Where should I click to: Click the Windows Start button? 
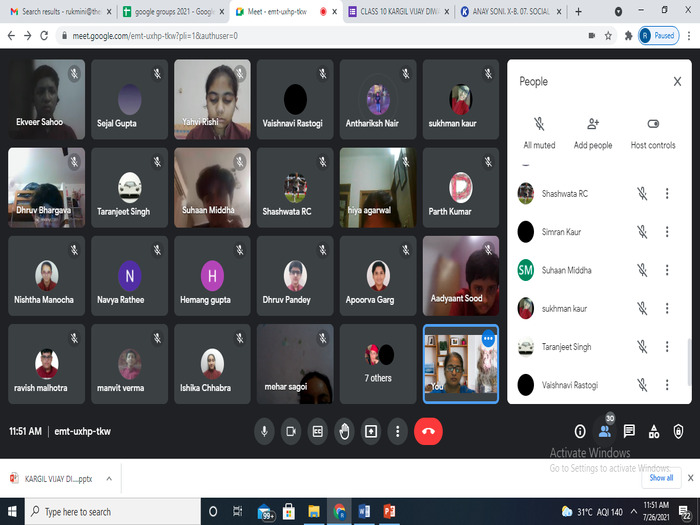(x=12, y=512)
